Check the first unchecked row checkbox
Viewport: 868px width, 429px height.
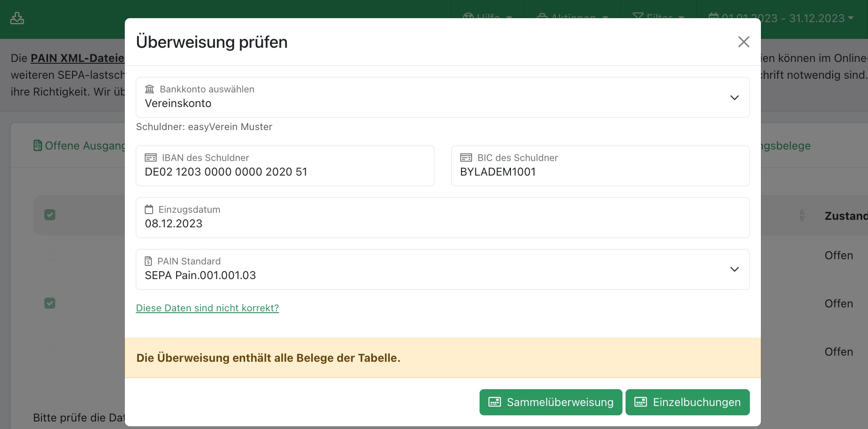tap(50, 255)
